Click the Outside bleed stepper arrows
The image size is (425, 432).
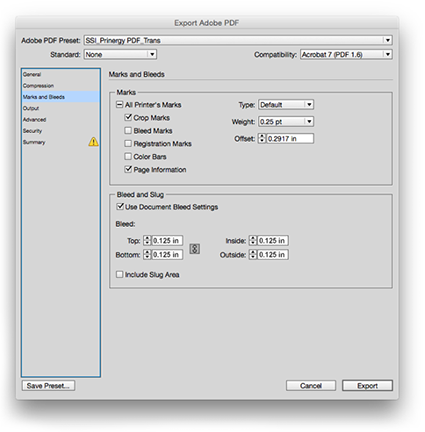coord(253,255)
